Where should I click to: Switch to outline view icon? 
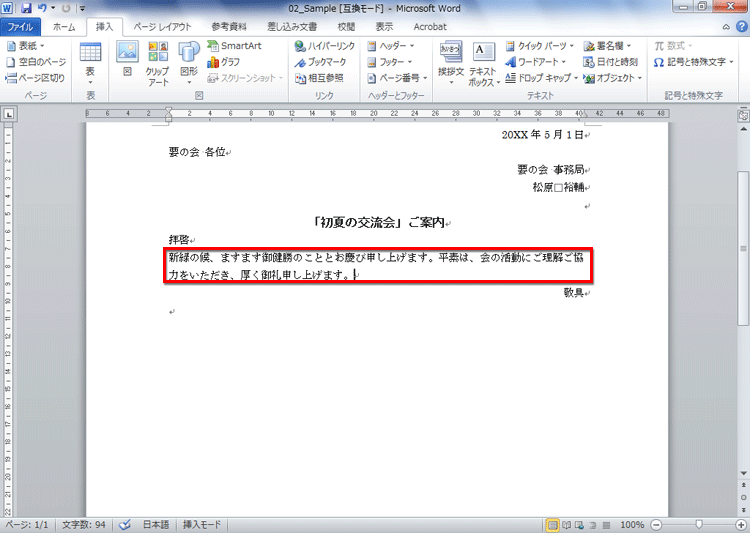[593, 525]
